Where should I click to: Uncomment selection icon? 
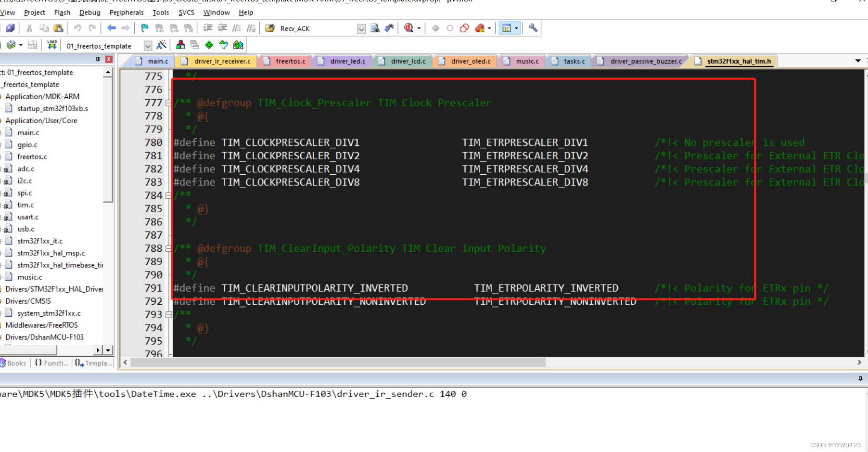[x=251, y=28]
